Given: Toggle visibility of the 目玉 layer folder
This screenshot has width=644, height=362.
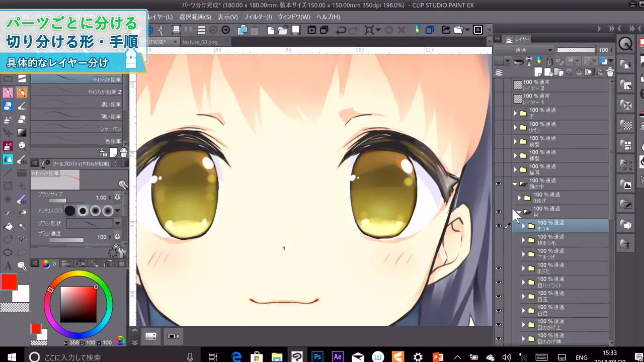Looking at the screenshot, I should (499, 297).
